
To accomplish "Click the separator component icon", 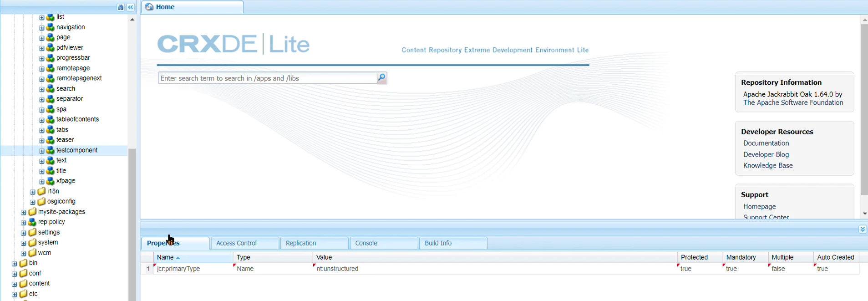I will [x=51, y=99].
